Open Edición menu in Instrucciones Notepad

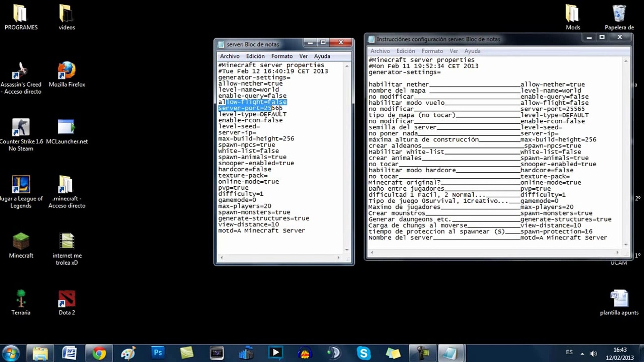pos(406,51)
